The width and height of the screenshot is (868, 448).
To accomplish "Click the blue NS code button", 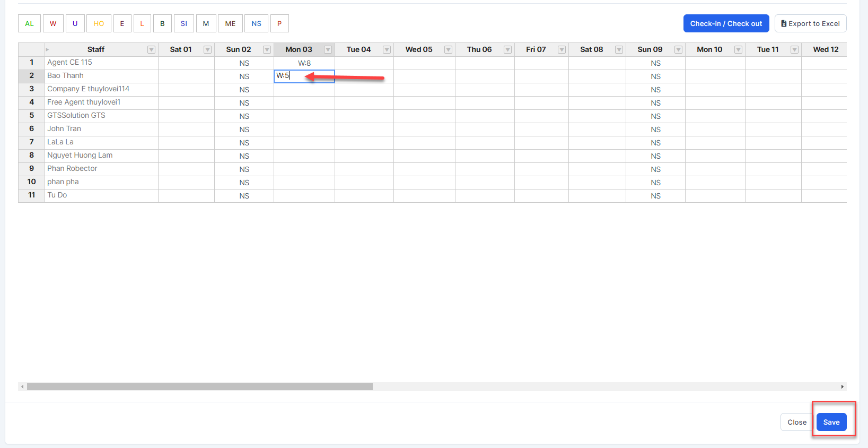I will 256,23.
